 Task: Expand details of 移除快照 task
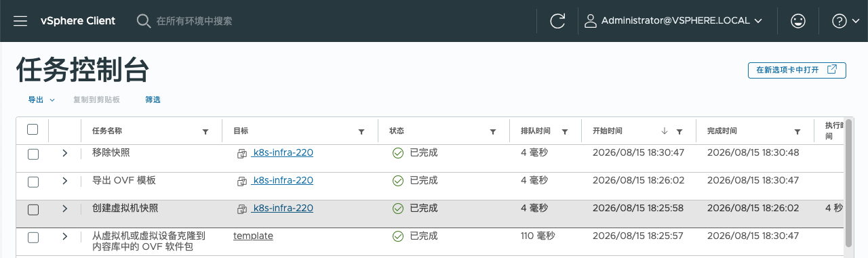pos(65,153)
